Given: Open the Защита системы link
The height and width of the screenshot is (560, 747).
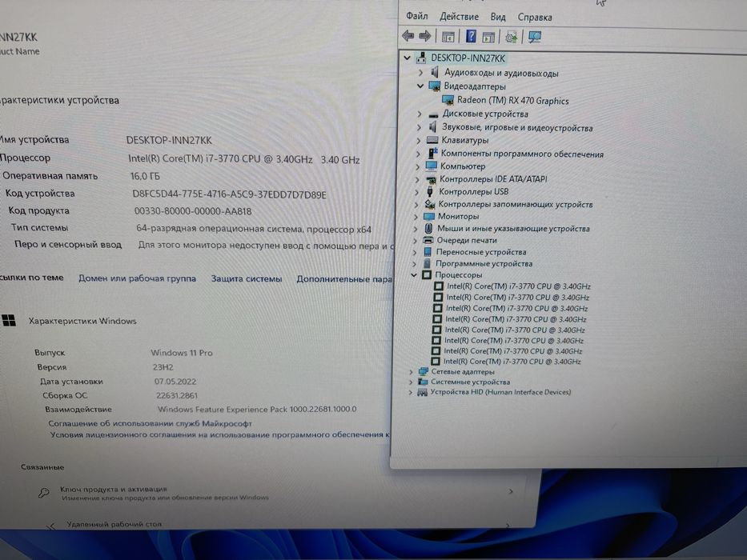Looking at the screenshot, I should 247,278.
